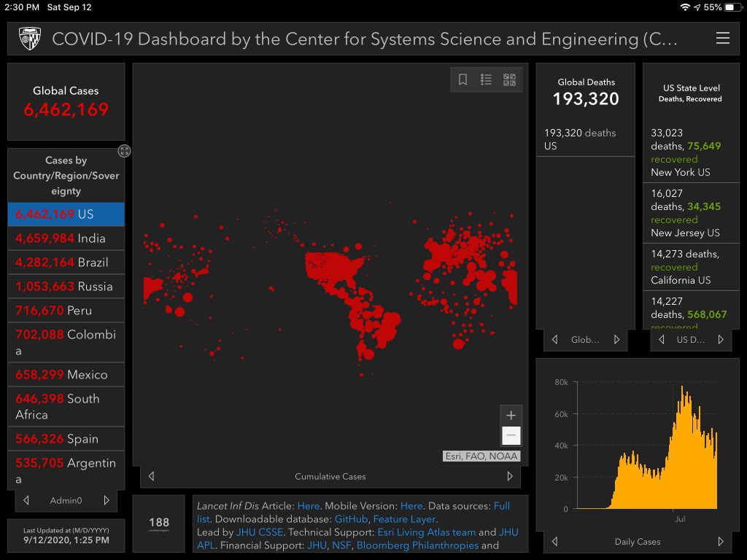Click the Johns Hopkins logo
The height and width of the screenshot is (560, 747).
pos(30,39)
